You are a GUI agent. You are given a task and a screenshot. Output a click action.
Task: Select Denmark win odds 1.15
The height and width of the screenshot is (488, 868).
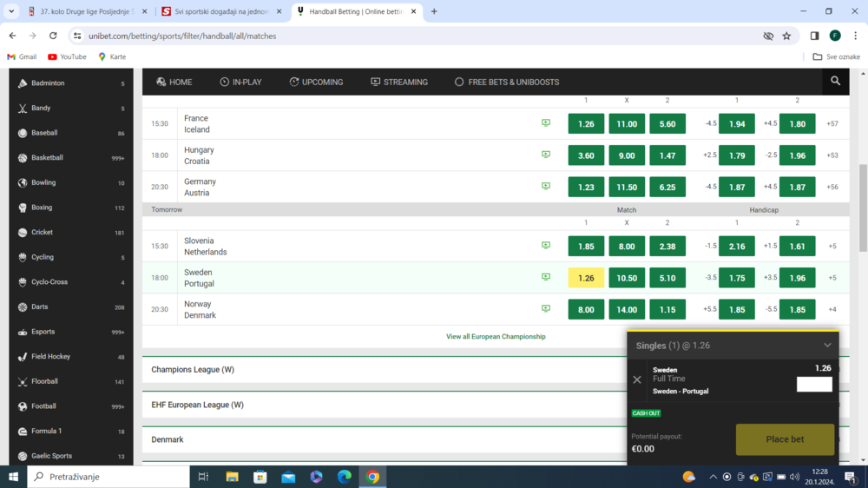667,310
